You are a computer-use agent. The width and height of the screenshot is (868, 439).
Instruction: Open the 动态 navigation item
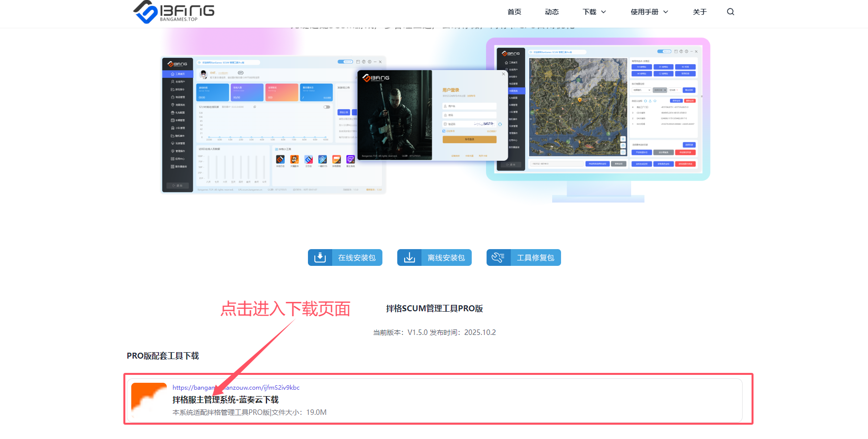[x=552, y=12]
